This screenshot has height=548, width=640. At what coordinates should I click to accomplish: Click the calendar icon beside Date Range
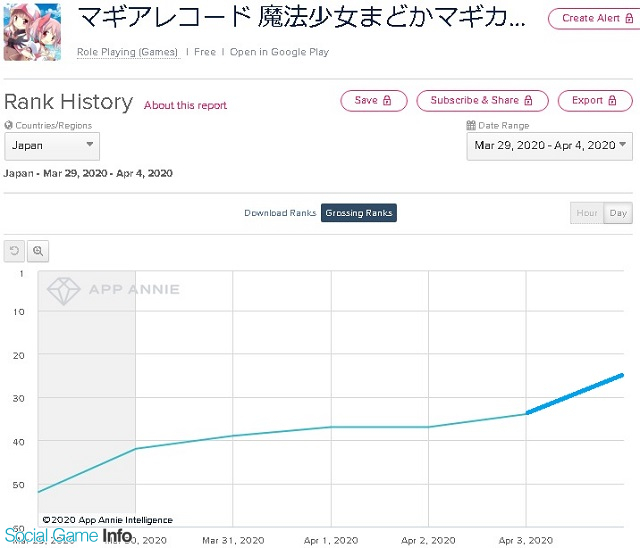471,125
